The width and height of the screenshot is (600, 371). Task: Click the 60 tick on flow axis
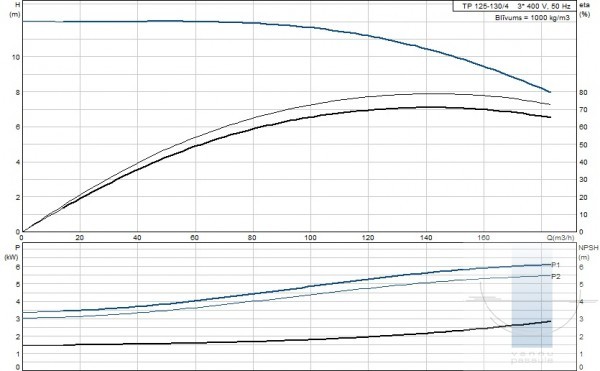194,238
